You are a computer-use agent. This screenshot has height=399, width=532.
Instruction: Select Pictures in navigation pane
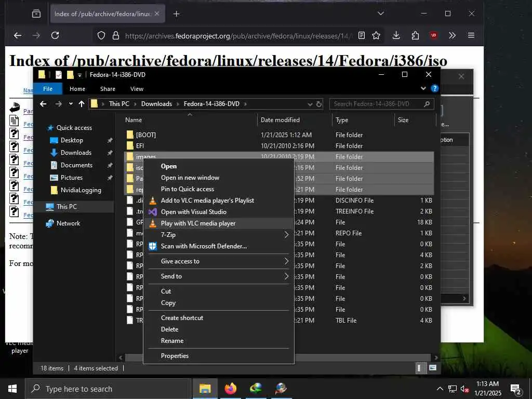pyautogui.click(x=71, y=178)
